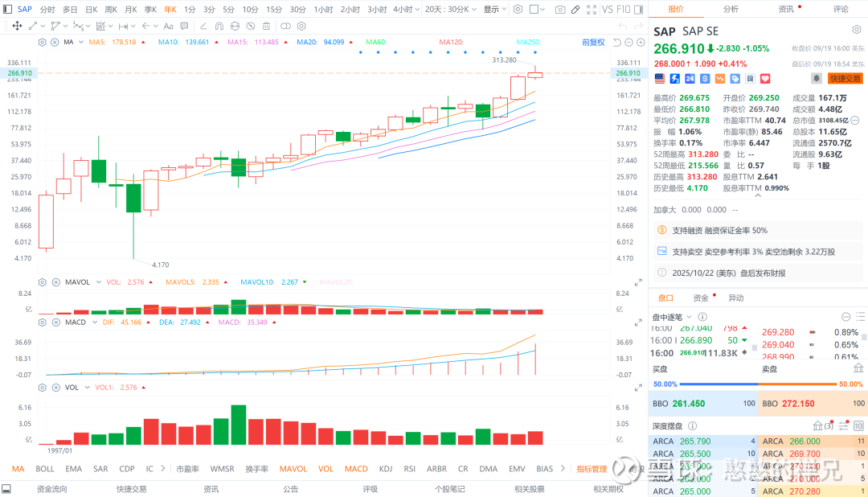Image resolution: width=868 pixels, height=497 pixels.
Task: Select the BOLL indicator
Action: 45,469
